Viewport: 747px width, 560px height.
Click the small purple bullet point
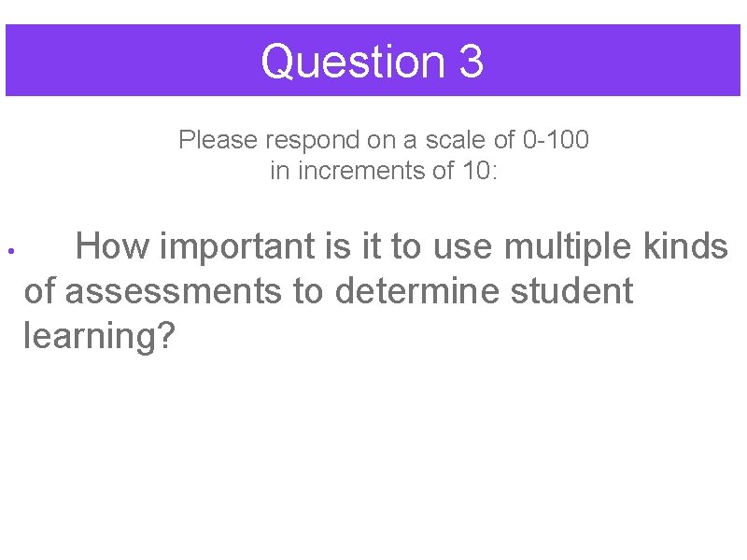11,250
